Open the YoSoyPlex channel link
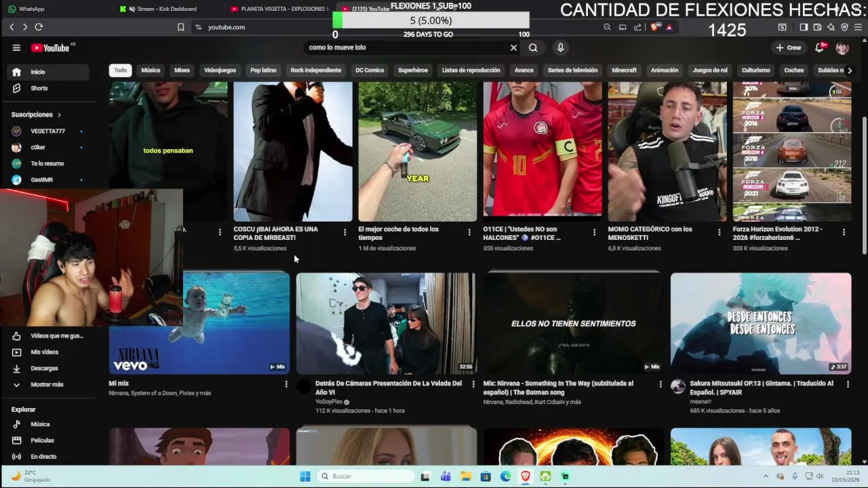This screenshot has width=868, height=488. (x=329, y=402)
